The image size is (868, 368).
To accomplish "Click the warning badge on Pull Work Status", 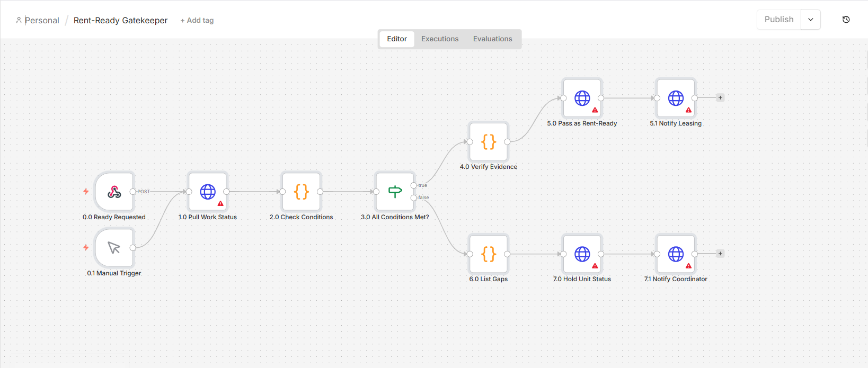I will [x=220, y=204].
